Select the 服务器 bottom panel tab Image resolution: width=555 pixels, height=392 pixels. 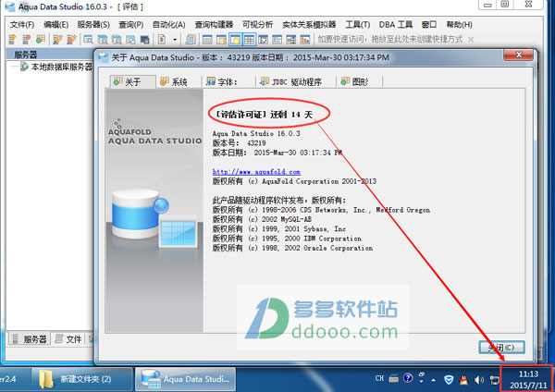pyautogui.click(x=30, y=339)
